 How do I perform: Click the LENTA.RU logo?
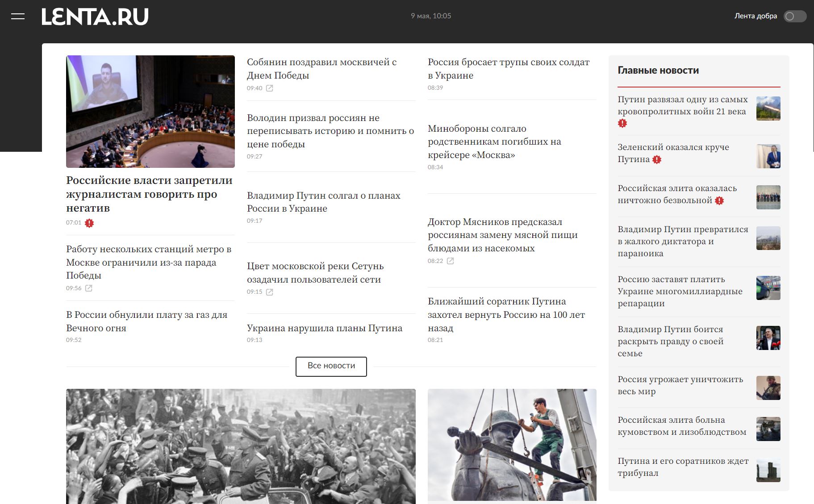95,17
